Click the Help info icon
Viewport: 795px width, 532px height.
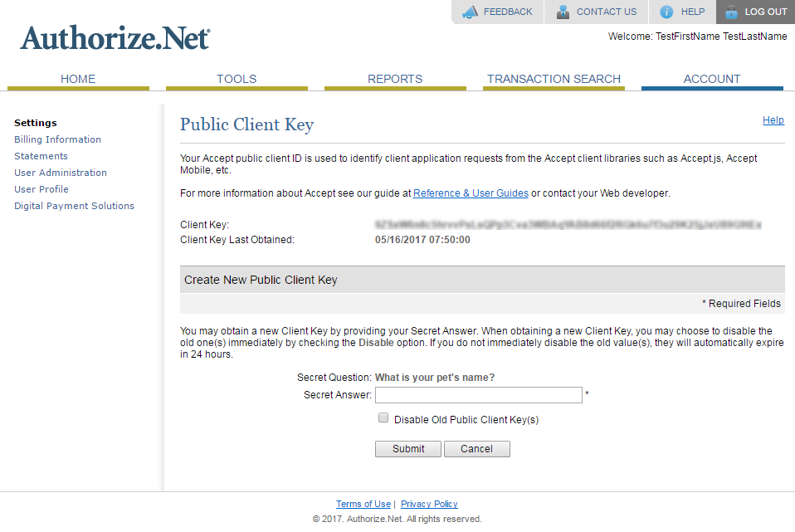coord(666,12)
